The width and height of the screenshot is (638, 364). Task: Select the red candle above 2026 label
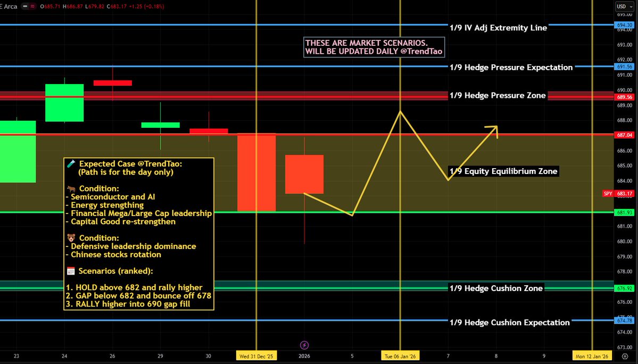304,174
